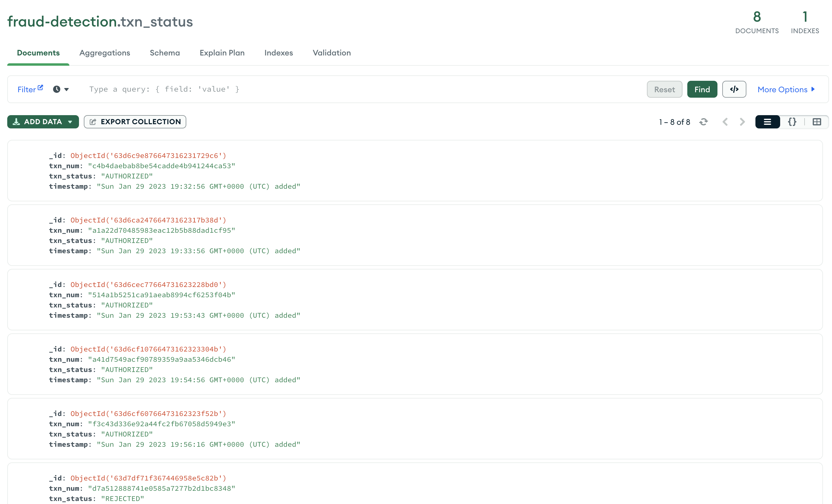Click the Find button
This screenshot has width=832, height=504.
(x=702, y=90)
